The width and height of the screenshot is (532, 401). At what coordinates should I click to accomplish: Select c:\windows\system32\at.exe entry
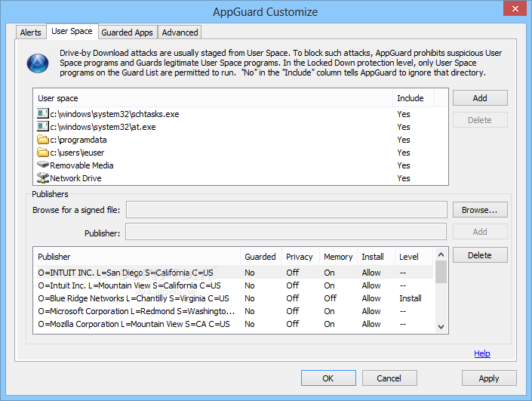[103, 127]
